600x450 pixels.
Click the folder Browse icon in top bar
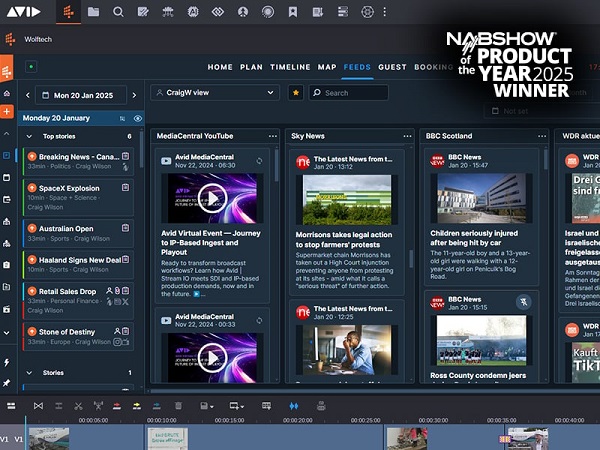(x=93, y=12)
